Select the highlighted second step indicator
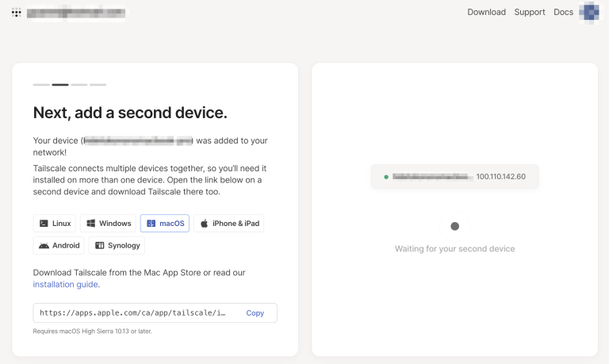The width and height of the screenshot is (609, 364). point(60,84)
